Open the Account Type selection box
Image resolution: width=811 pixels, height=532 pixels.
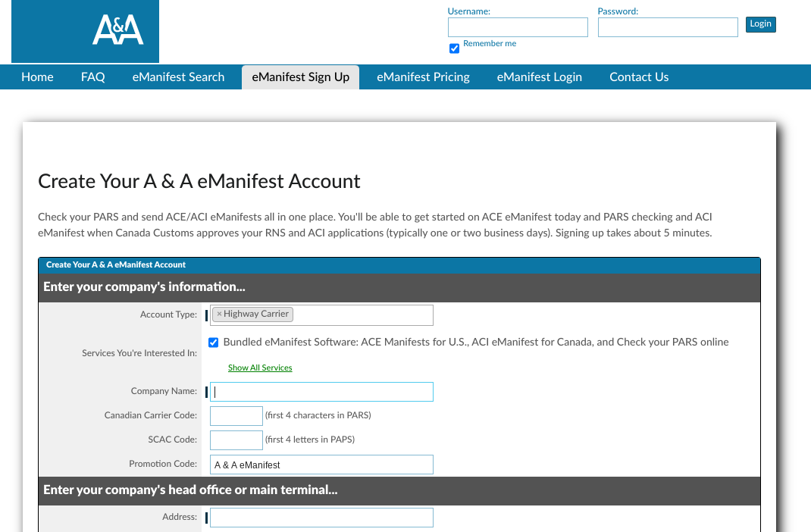point(321,315)
